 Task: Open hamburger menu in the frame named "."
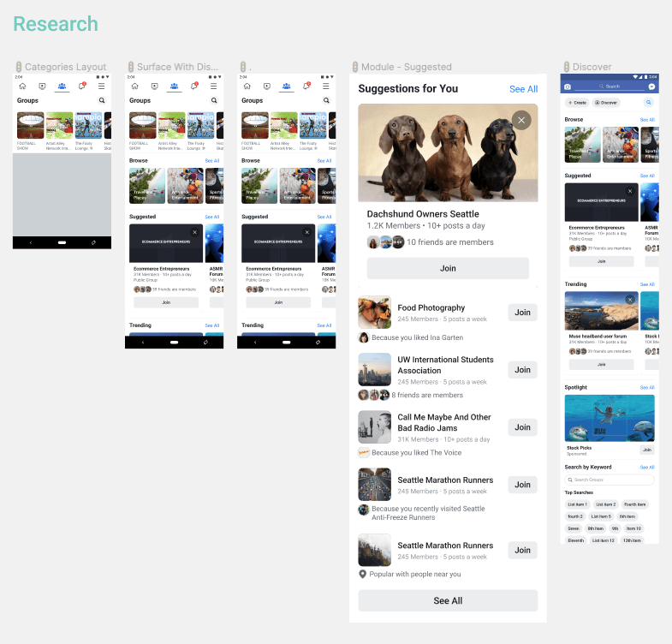tap(325, 86)
